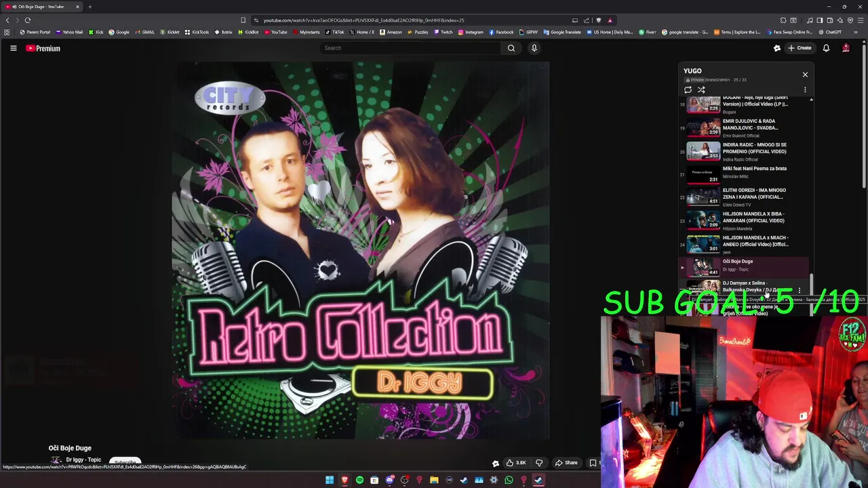Bookmark this page icon in address bar
Image resolution: width=868 pixels, height=488 pixels.
point(243,20)
